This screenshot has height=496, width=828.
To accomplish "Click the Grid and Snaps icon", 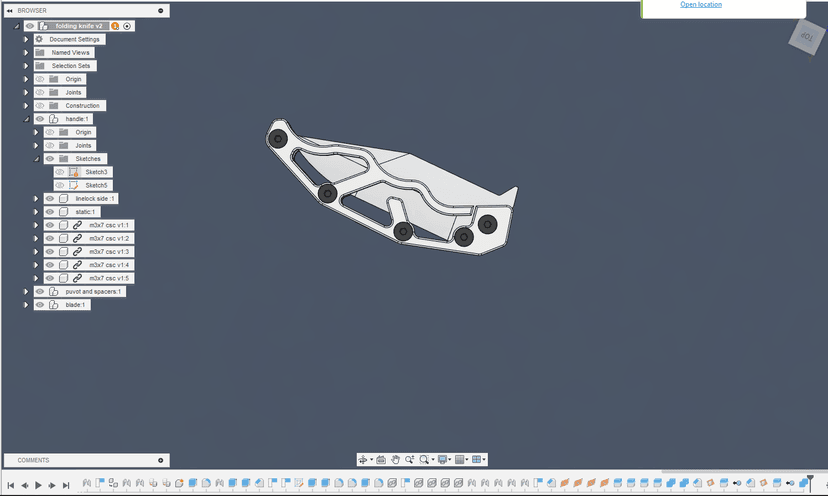I will tap(460, 459).
